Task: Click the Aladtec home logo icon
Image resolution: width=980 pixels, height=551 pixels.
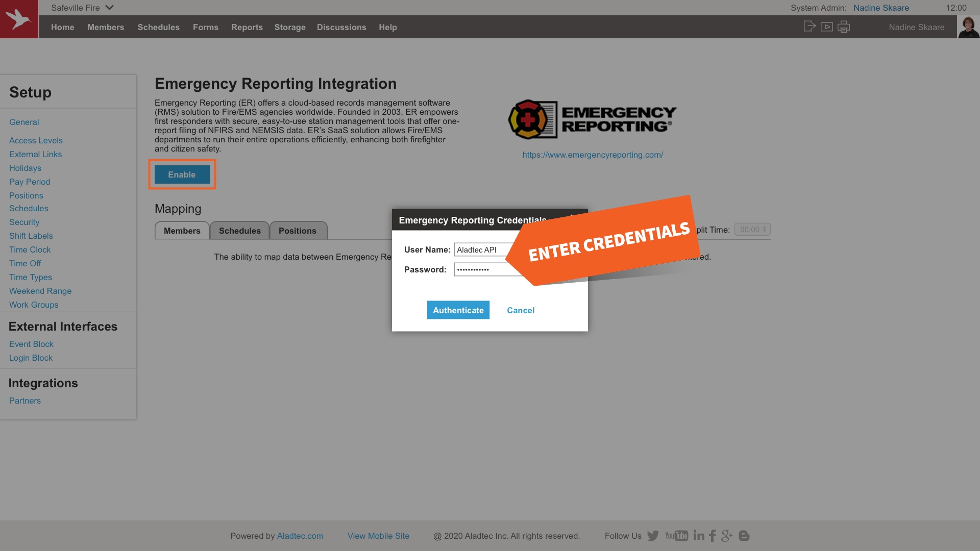Action: tap(19, 19)
